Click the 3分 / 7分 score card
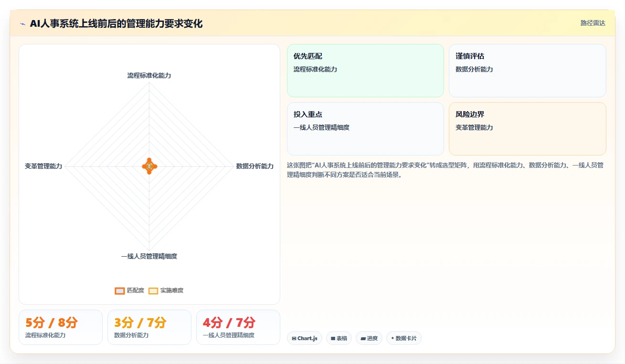Screen dimensions: 625x364 [149, 327]
